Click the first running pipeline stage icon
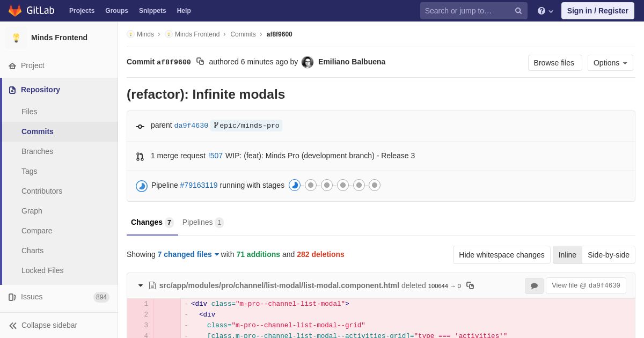 coord(295,185)
